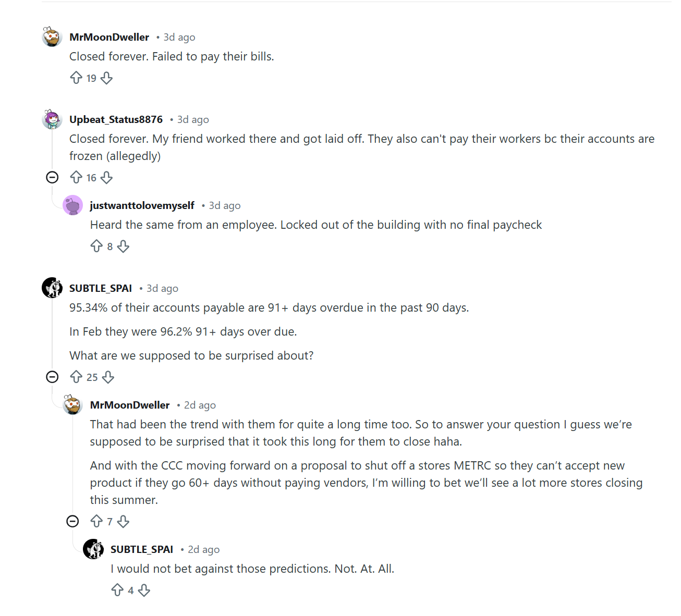Screen dimensions: 681x616
Task: Collapse MrMoonDweller's 2d ago reply thread
Action: pyautogui.click(x=72, y=521)
